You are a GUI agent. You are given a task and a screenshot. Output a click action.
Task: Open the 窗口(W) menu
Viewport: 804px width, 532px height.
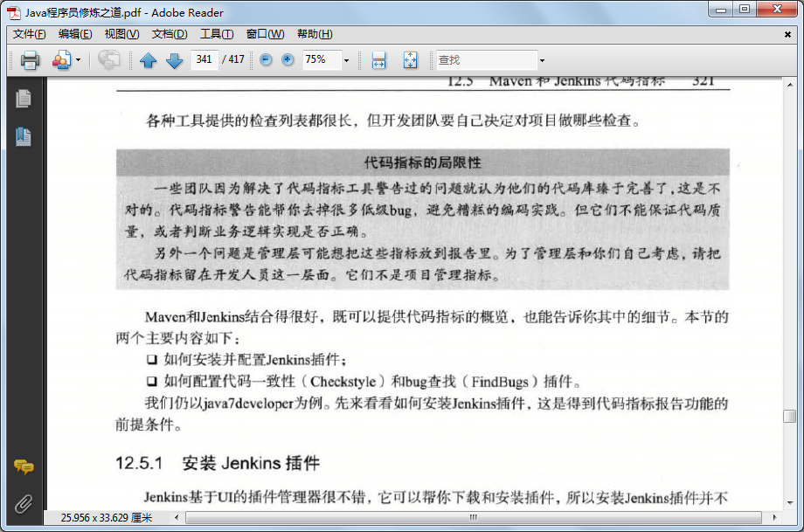pos(265,34)
